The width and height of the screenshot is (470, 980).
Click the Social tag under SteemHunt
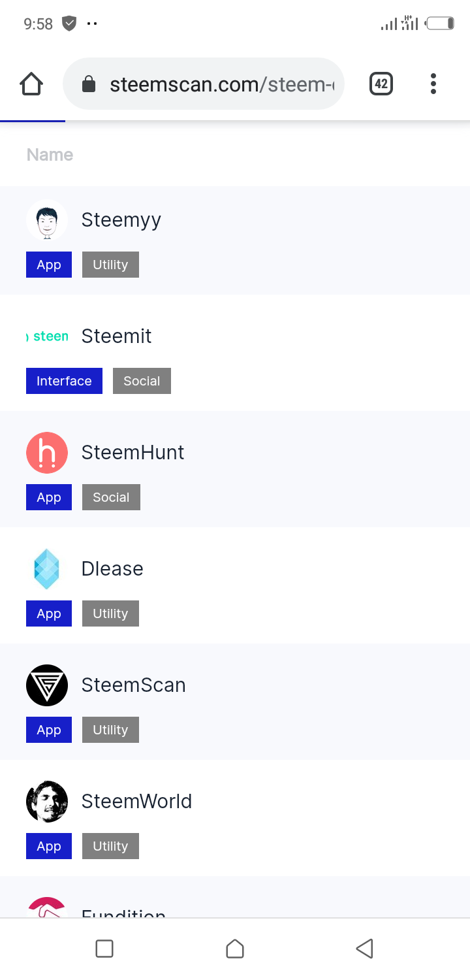[111, 497]
